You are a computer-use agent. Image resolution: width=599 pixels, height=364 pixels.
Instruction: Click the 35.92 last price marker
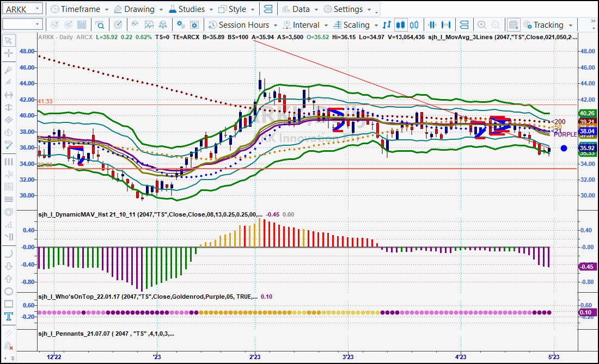[x=587, y=148]
